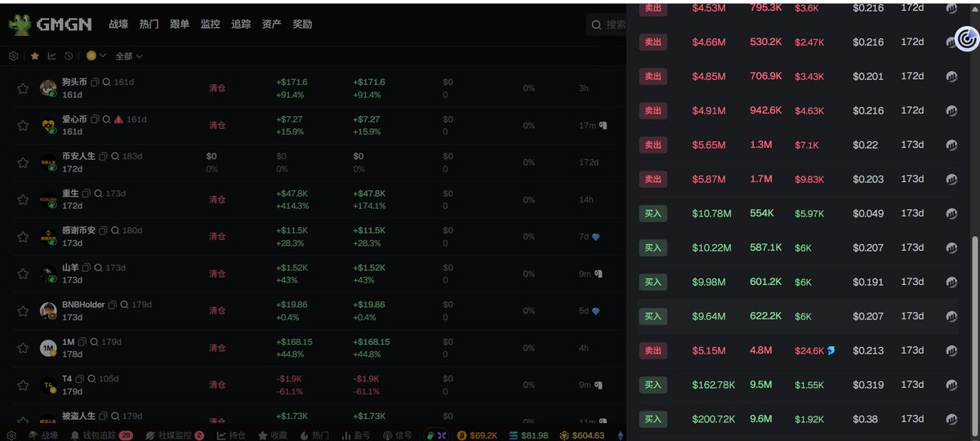Open the settings gear in the filter bar
This screenshot has height=441, width=980.
click(x=13, y=56)
